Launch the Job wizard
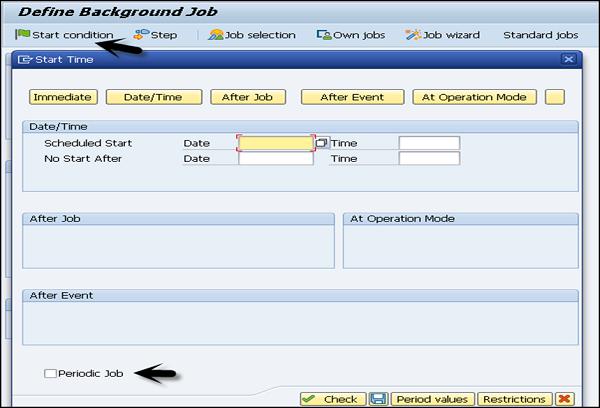600x408 pixels. (442, 35)
